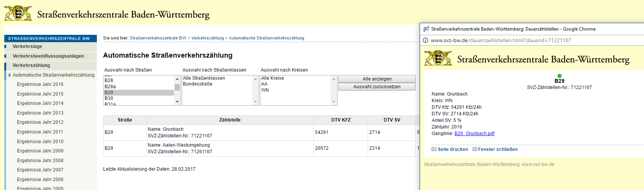The height and width of the screenshot is (190, 644).
Task: Click Automatische Straßenverkehrszählung breadcrumb link
Action: (x=267, y=38)
